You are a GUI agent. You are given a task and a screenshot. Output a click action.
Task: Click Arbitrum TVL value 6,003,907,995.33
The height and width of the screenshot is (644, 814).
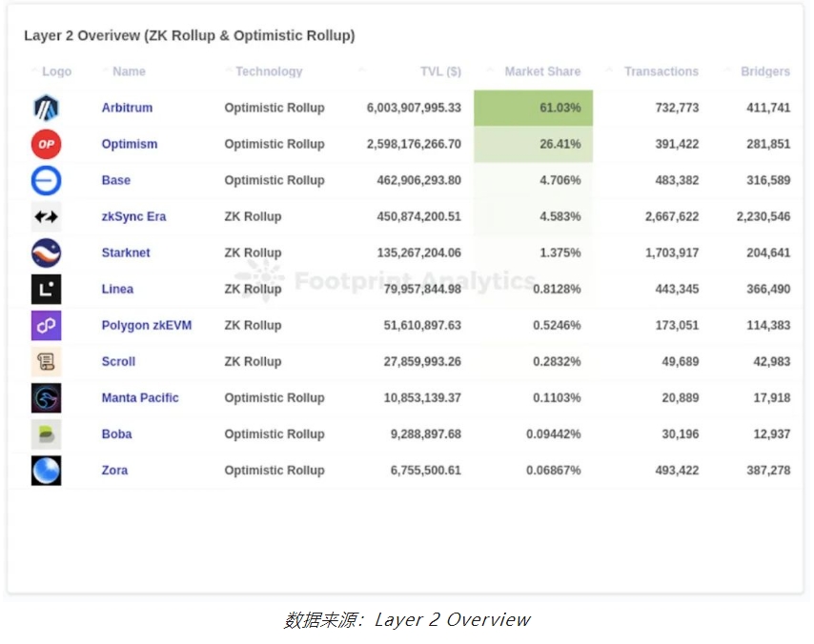click(414, 108)
